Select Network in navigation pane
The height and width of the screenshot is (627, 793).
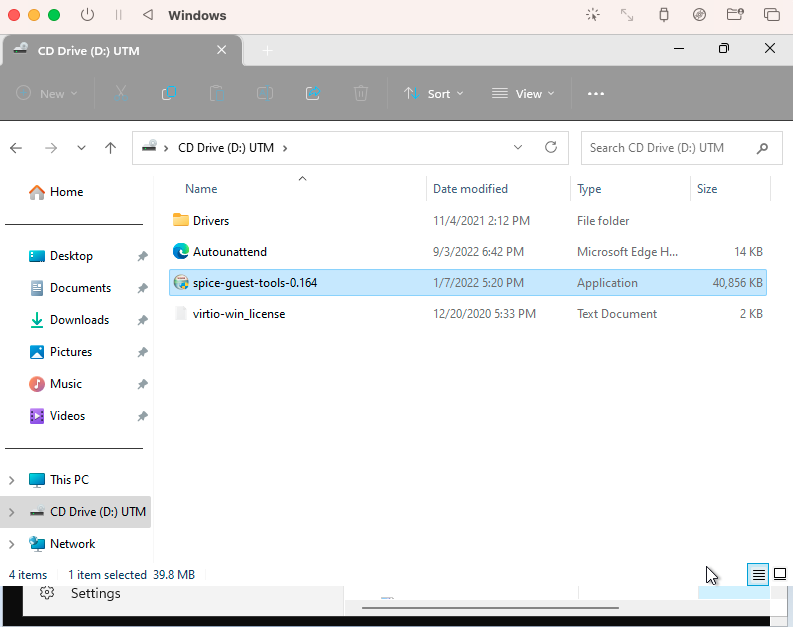tap(62, 544)
